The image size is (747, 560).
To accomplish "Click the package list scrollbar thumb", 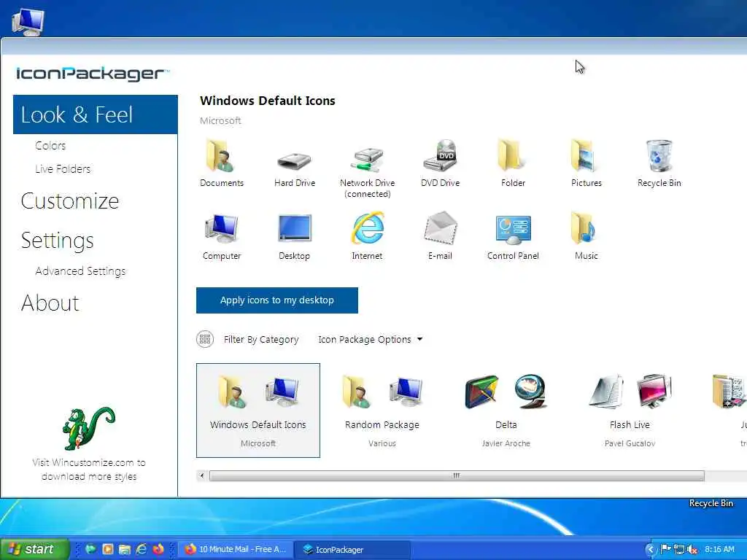I will [457, 475].
